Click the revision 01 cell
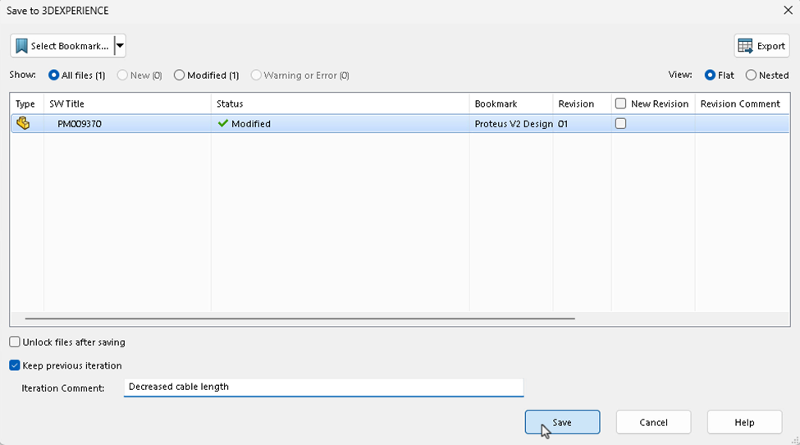This screenshot has width=800, height=445. click(x=563, y=123)
